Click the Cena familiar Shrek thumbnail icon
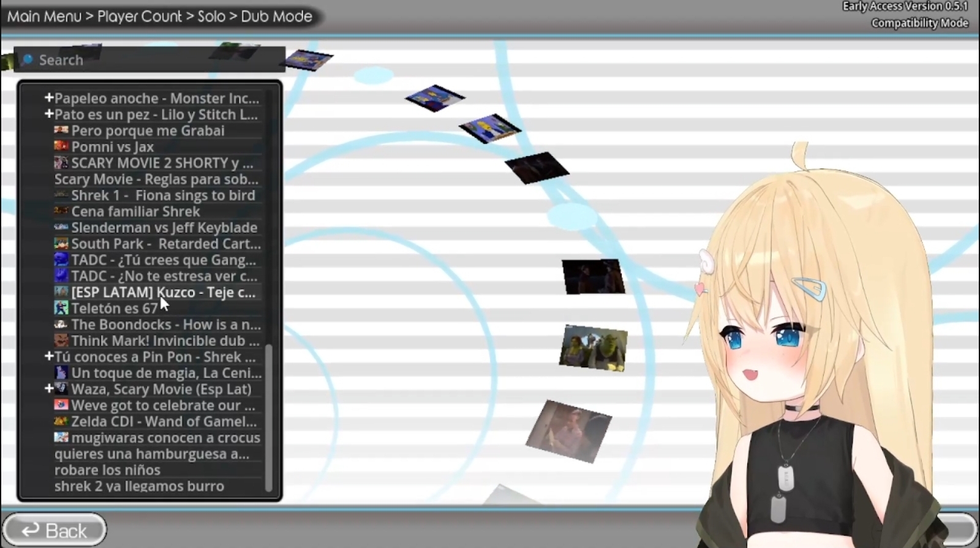Image resolution: width=980 pixels, height=548 pixels. [61, 211]
